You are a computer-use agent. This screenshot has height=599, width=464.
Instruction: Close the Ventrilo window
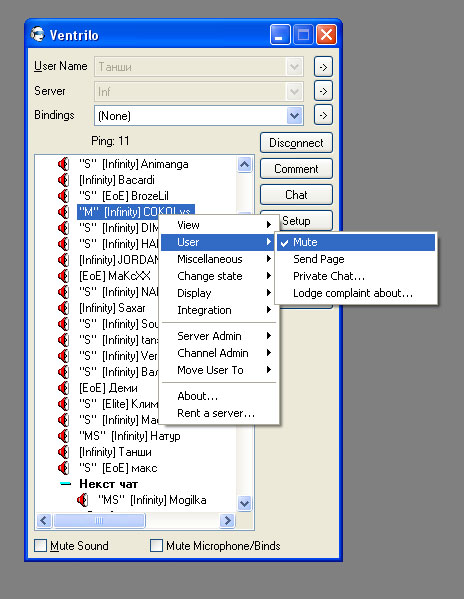coord(327,35)
